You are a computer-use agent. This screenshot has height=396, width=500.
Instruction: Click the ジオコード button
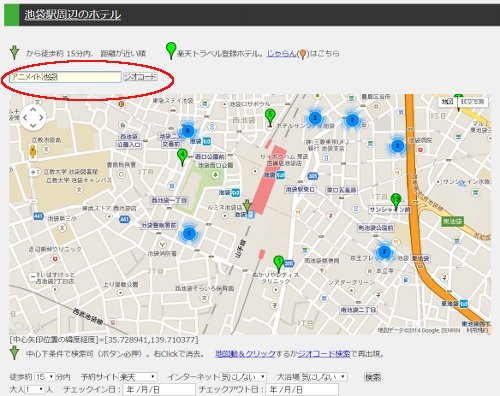[140, 77]
